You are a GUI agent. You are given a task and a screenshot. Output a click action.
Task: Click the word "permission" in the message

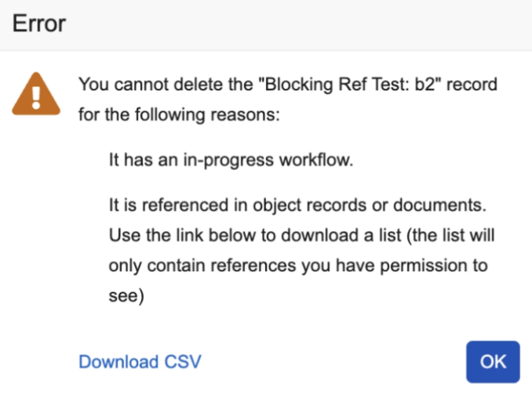click(430, 266)
